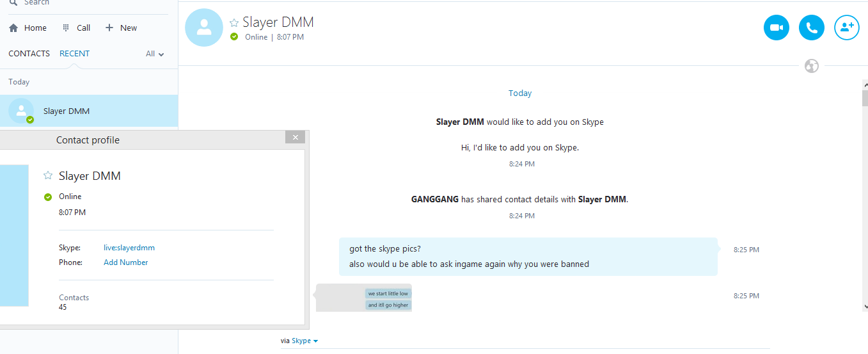Toggle the favorite star in Contact profile popup

click(48, 176)
